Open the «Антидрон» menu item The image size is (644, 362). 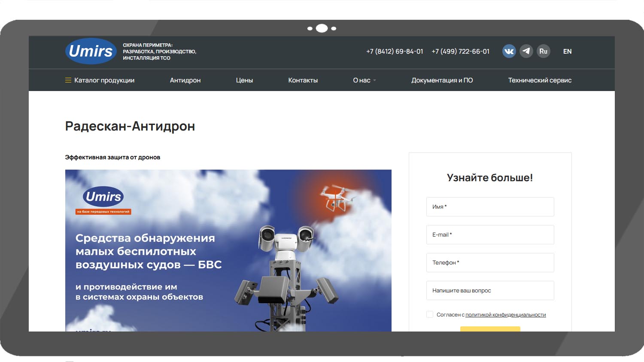pyautogui.click(x=185, y=80)
